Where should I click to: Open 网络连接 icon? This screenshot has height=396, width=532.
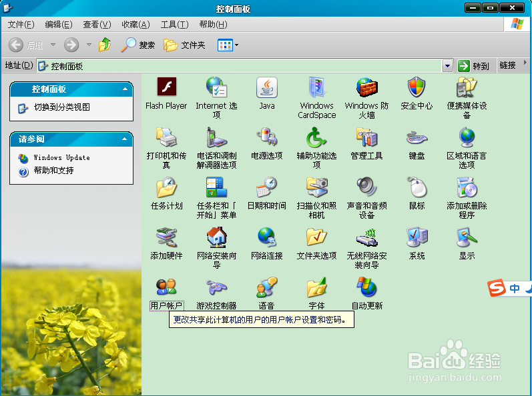pos(267,237)
